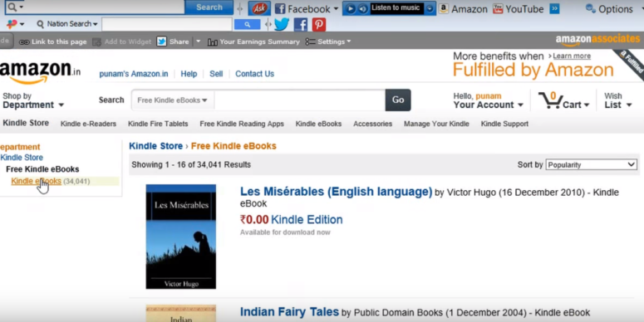644x322 pixels.
Task: Mute via the speaker icon in music widget
Action: (362, 8)
